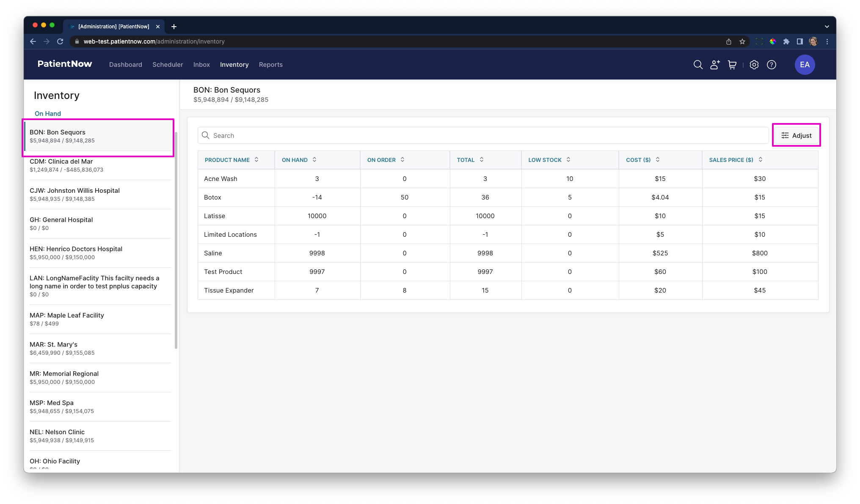Select HEN: Henrico Doctors Hospital

coord(100,253)
